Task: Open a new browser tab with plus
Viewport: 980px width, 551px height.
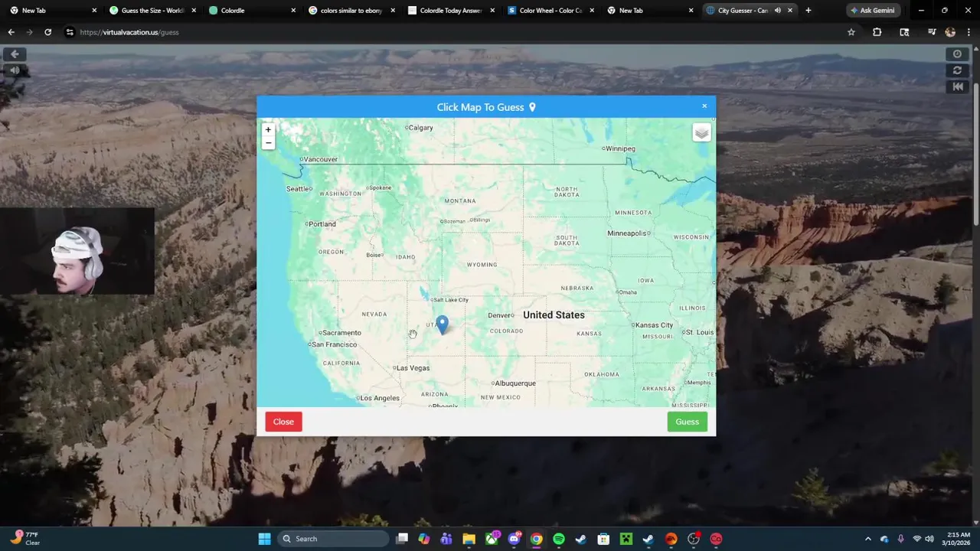Action: (808, 11)
